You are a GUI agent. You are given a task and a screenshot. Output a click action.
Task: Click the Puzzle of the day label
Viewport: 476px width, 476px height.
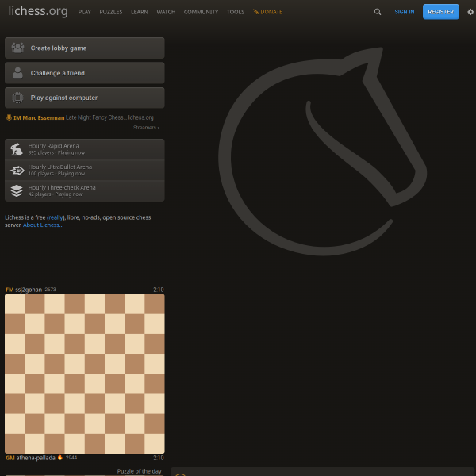coord(139,471)
